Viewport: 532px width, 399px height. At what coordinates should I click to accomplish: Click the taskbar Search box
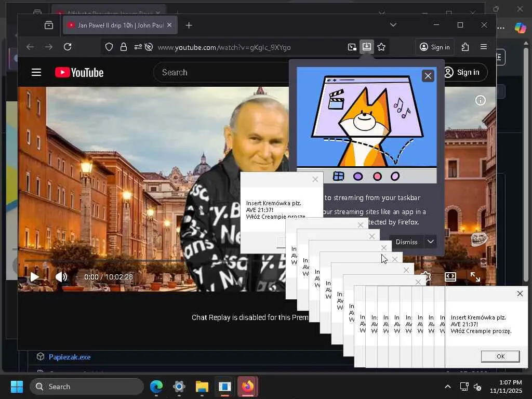pos(87,387)
